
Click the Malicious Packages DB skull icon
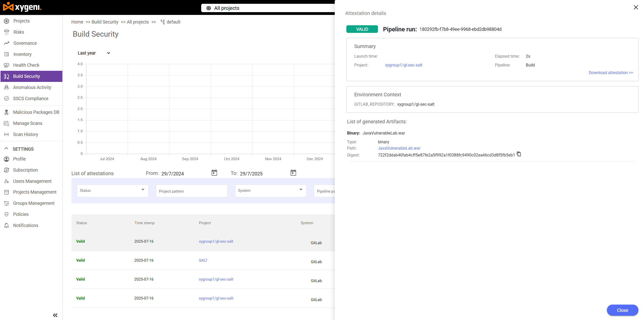click(7, 112)
